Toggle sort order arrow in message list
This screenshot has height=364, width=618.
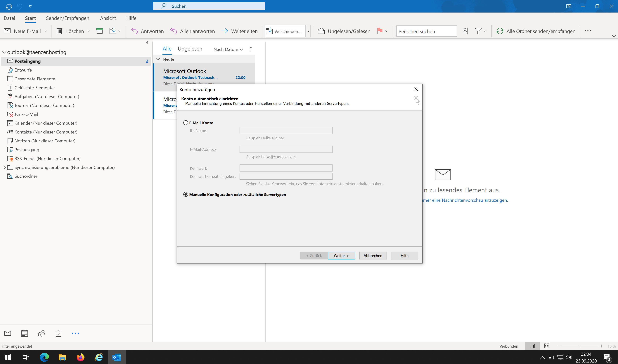[251, 49]
